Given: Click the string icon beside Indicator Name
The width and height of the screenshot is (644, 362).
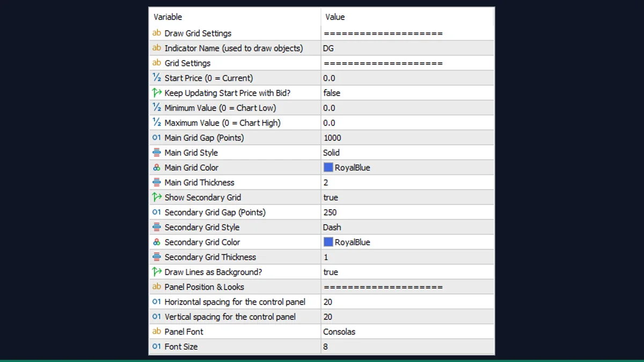Looking at the screenshot, I should pos(157,48).
